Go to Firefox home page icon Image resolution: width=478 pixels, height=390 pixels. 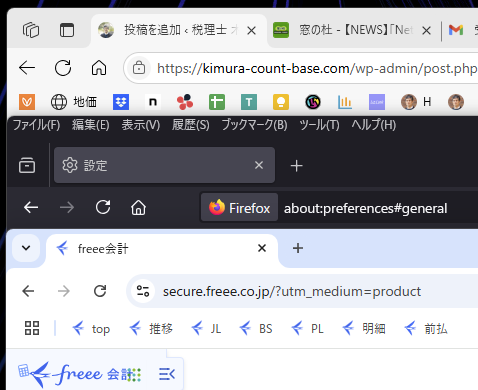(x=138, y=208)
